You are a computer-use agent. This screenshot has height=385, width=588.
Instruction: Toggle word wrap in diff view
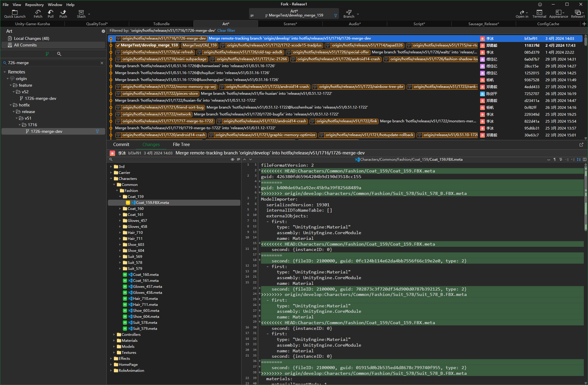click(x=561, y=160)
